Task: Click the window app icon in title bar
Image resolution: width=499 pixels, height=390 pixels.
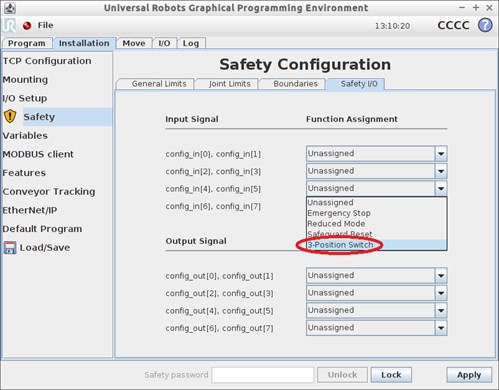Action: tap(10, 8)
